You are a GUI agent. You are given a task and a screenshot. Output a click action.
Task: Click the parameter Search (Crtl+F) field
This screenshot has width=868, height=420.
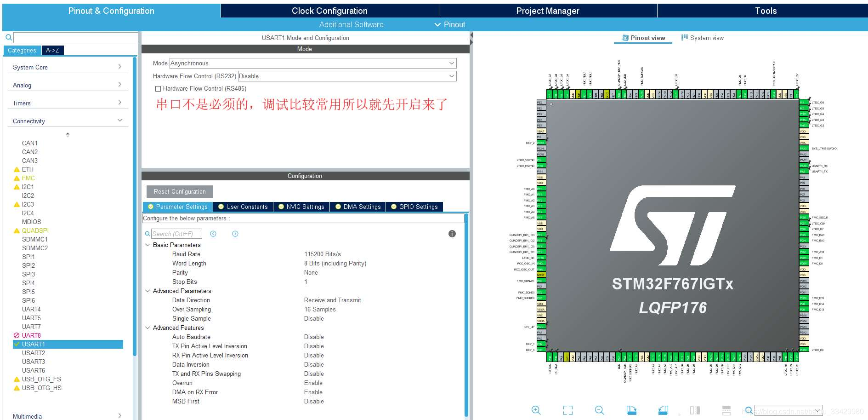(x=176, y=234)
